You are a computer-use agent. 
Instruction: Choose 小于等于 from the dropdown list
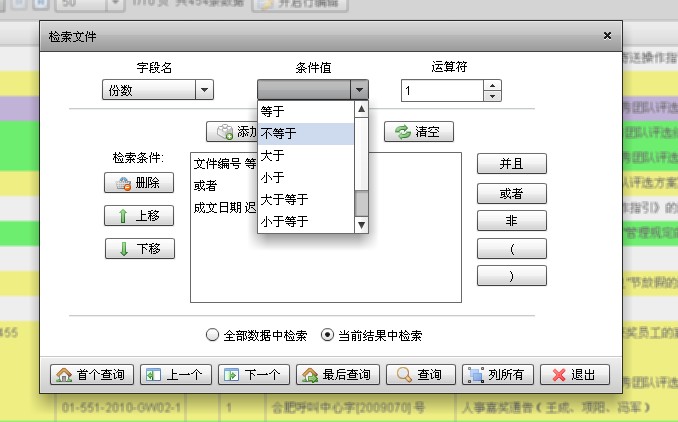click(306, 221)
